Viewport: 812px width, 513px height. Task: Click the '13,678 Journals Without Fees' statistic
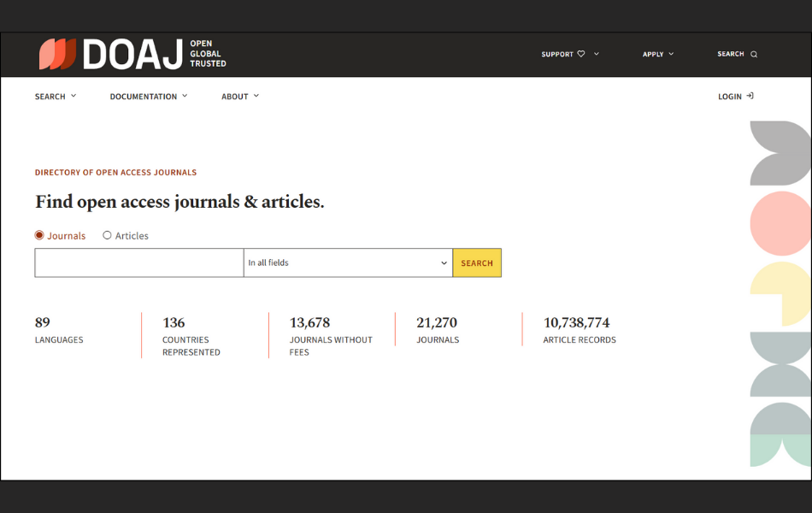[331, 336]
